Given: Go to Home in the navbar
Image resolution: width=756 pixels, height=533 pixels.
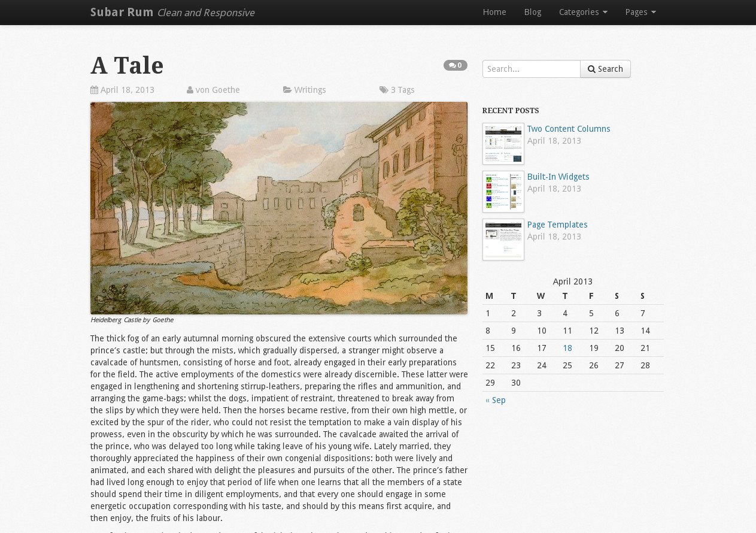Looking at the screenshot, I should coord(494,12).
